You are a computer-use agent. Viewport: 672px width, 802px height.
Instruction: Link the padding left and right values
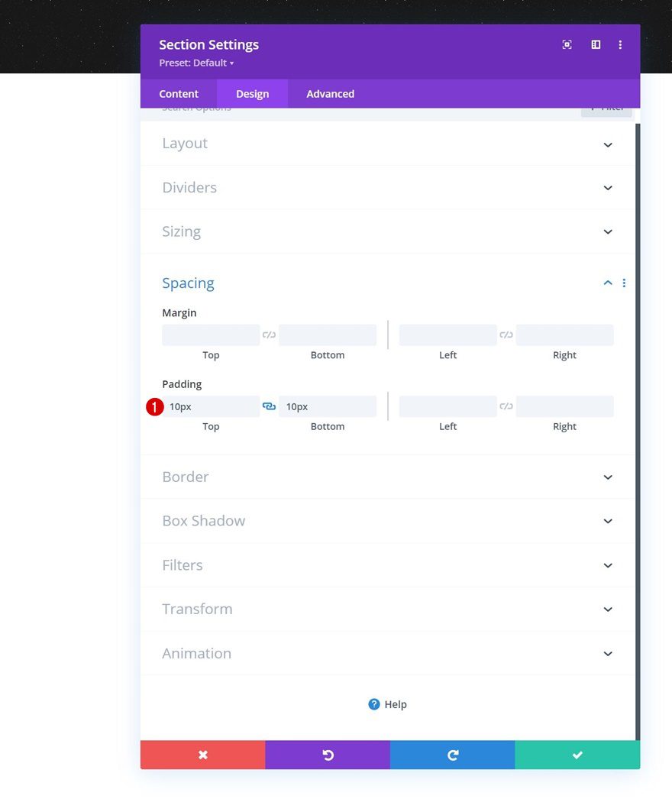pos(506,406)
